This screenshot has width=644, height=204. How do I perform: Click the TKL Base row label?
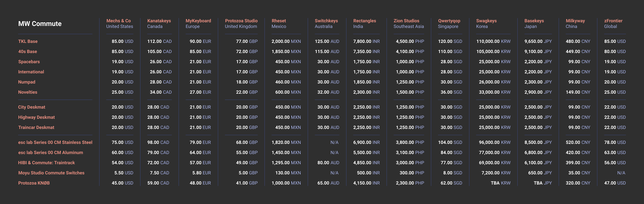coord(28,41)
